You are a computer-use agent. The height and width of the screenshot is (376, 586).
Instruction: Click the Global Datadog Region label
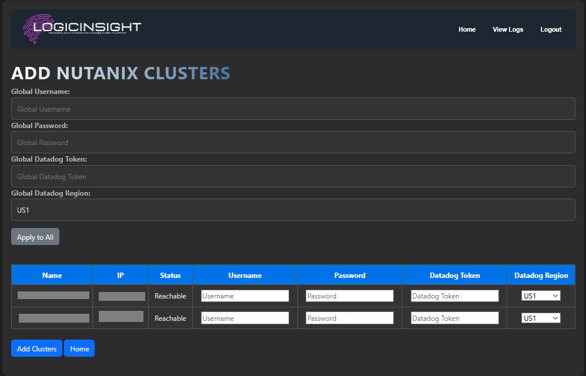(x=51, y=193)
